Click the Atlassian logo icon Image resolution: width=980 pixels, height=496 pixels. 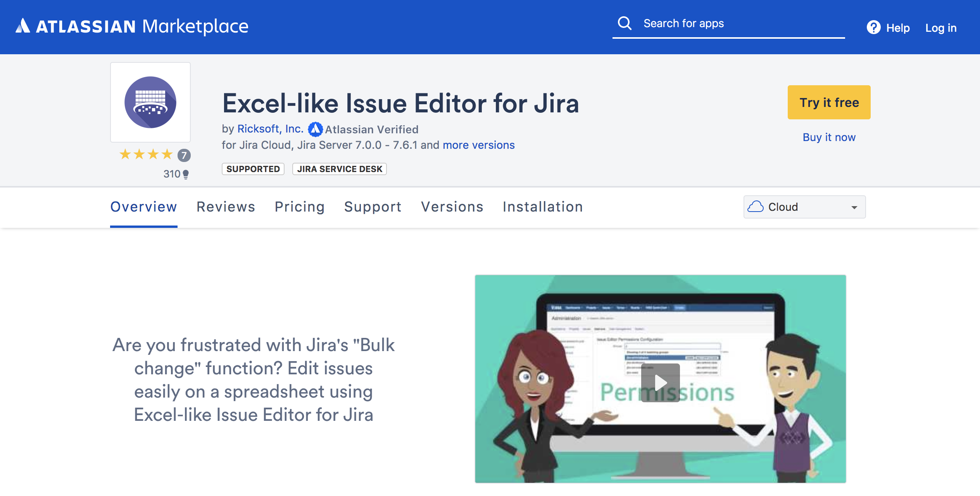pyautogui.click(x=23, y=26)
